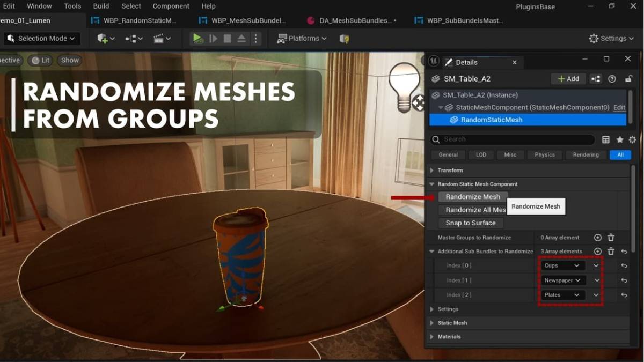Open the Cinematics clapperboard dropdown

162,39
